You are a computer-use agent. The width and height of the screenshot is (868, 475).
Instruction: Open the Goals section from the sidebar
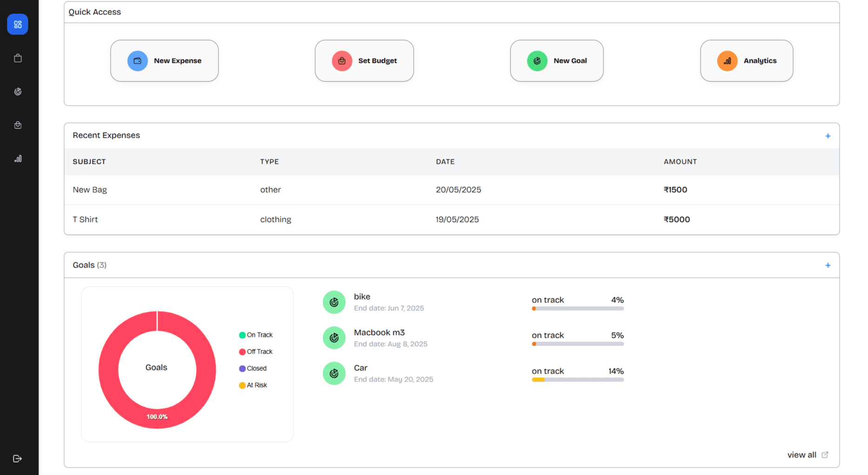click(x=18, y=91)
